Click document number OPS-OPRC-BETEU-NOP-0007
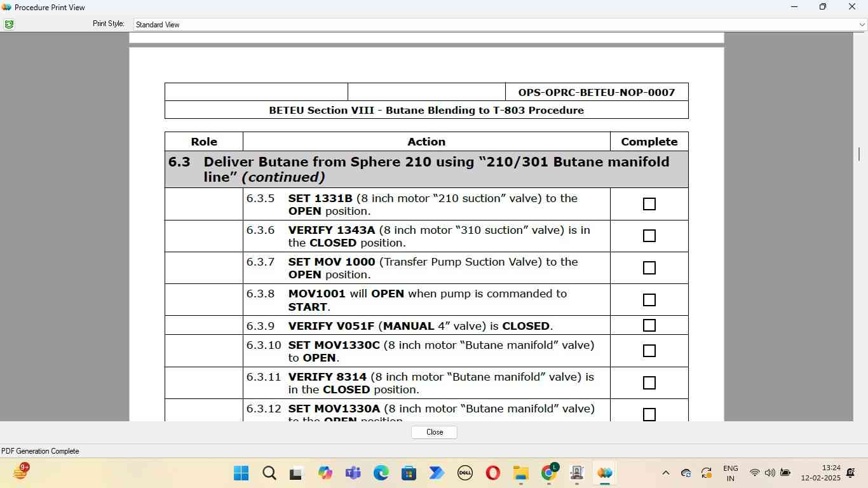Image resolution: width=868 pixels, height=488 pixels. point(597,92)
